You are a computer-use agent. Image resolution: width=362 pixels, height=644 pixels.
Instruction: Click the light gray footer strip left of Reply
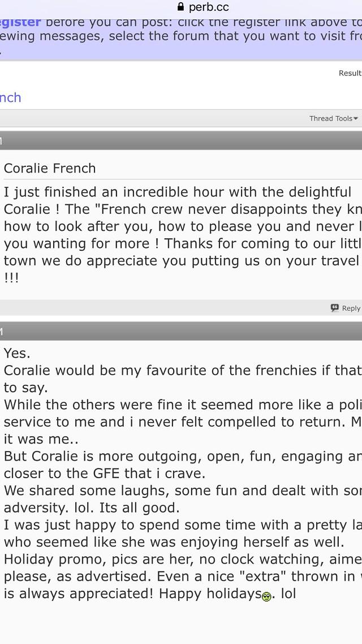click(x=164, y=308)
